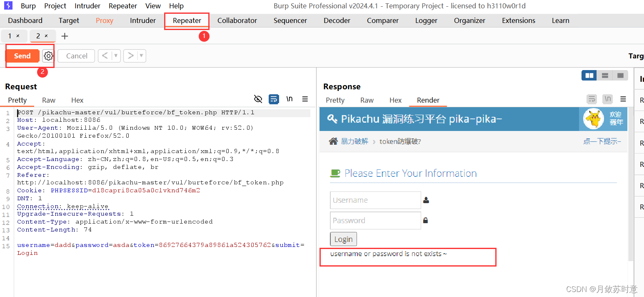Expand back history dropdown arrow
644x297 pixels.
pyautogui.click(x=116, y=56)
